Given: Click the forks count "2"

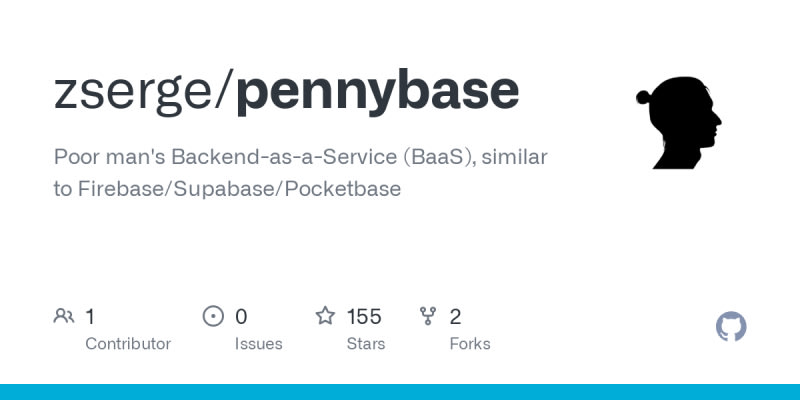Looking at the screenshot, I should (455, 317).
